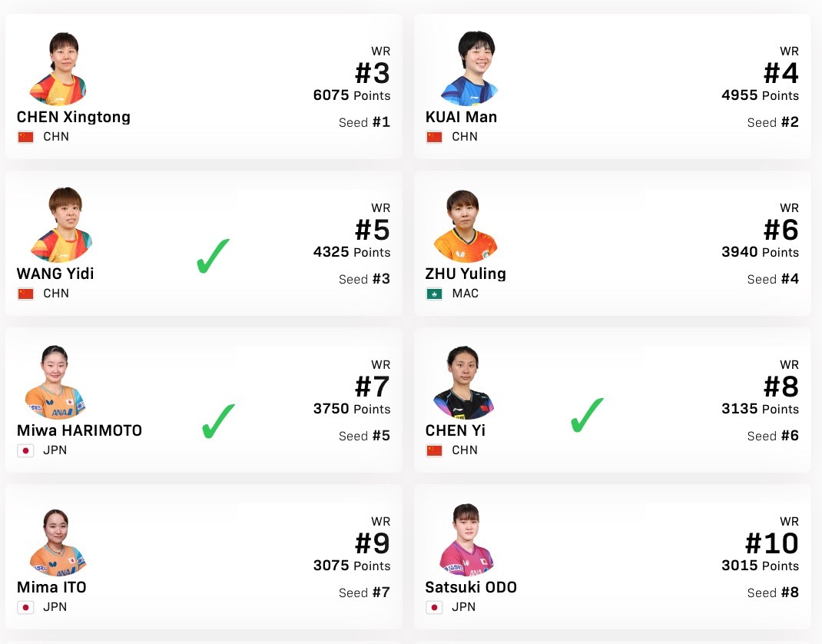Click the Japan flag under Mima ITO
822x644 pixels.
click(25, 607)
